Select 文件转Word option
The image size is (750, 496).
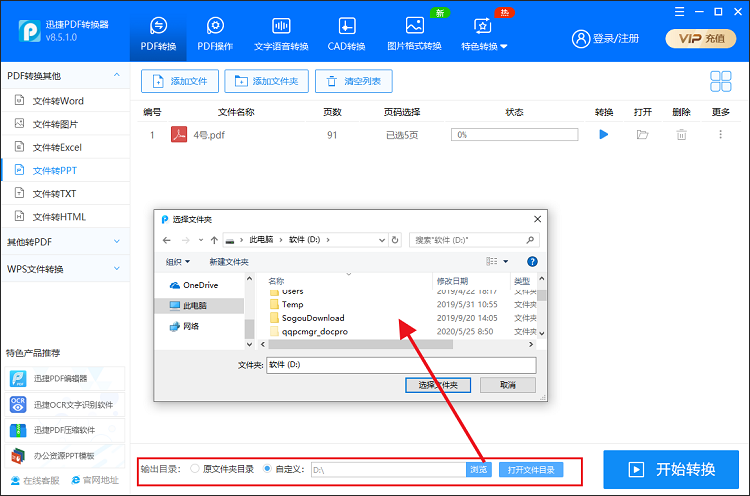click(65, 100)
